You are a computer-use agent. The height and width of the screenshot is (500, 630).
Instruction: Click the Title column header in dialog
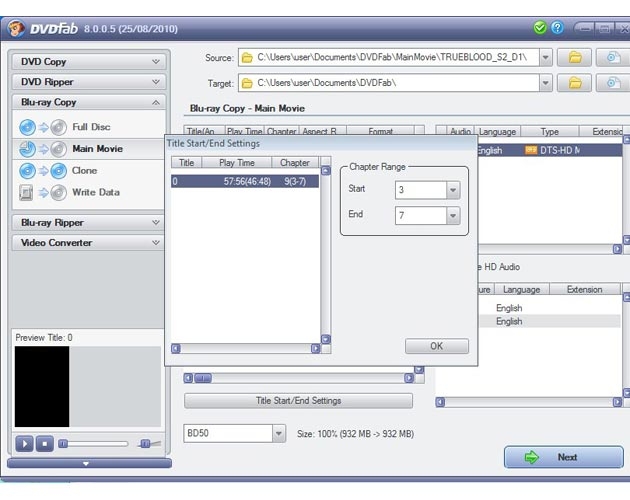click(x=186, y=163)
